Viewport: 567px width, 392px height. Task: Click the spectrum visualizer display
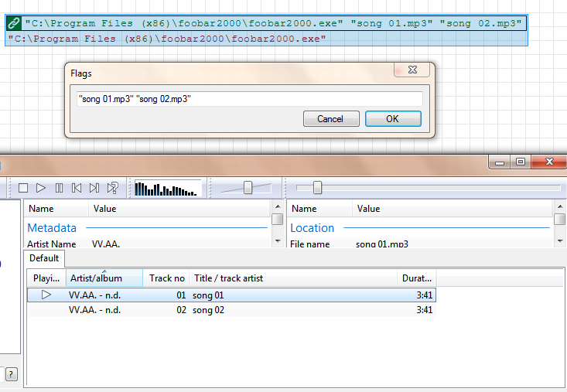coord(167,188)
